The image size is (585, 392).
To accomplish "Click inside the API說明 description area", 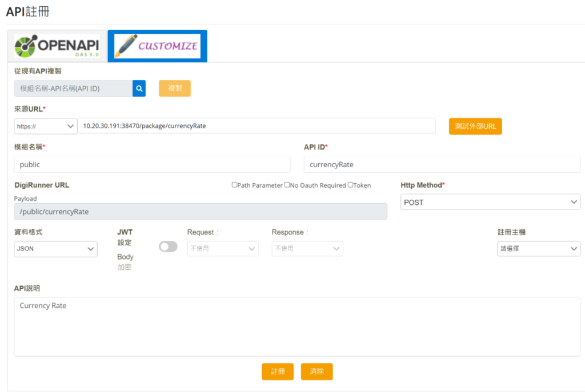I will click(292, 325).
